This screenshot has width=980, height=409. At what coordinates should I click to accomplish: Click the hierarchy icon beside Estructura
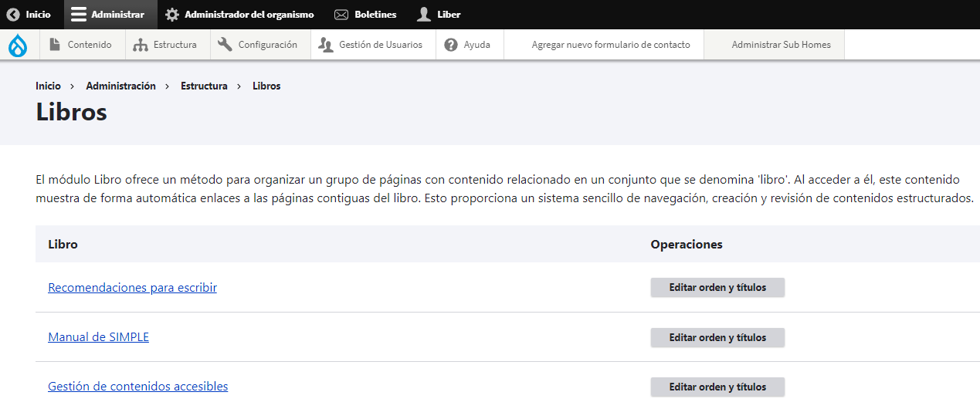tap(141, 45)
